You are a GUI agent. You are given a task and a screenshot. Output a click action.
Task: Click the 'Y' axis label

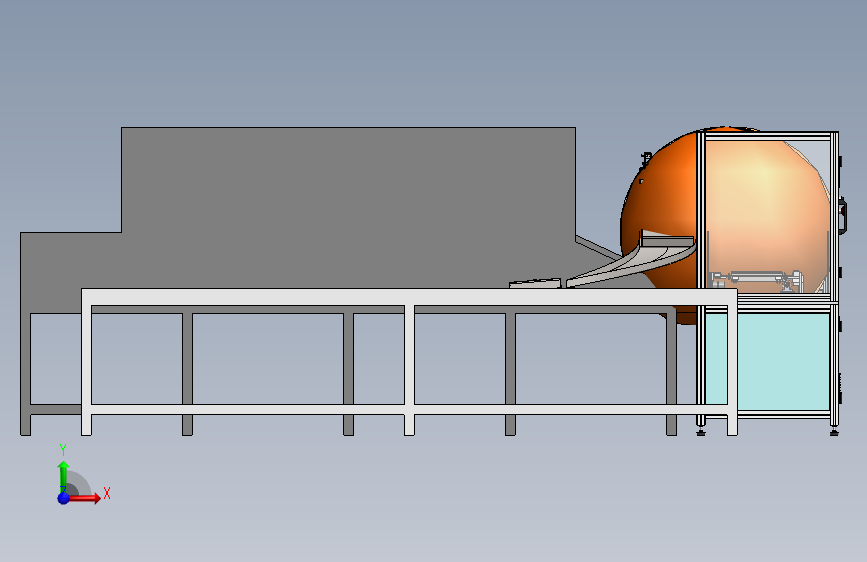pyautogui.click(x=63, y=450)
